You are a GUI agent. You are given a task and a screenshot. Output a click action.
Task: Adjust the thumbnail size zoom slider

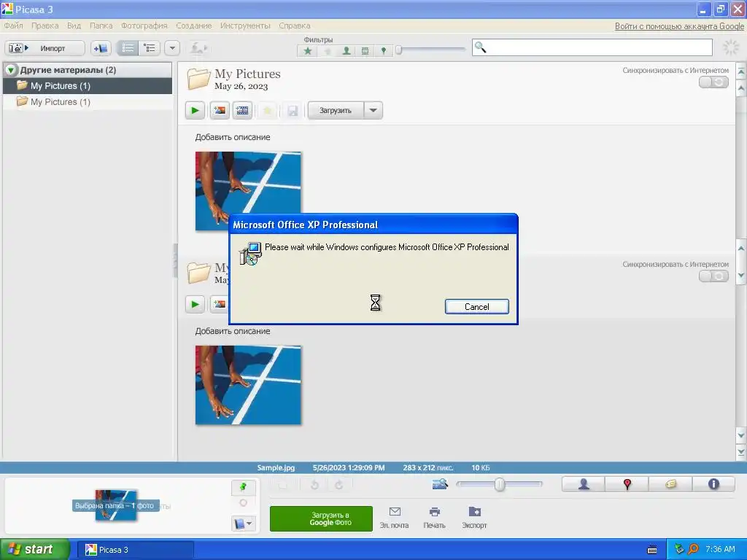[499, 484]
